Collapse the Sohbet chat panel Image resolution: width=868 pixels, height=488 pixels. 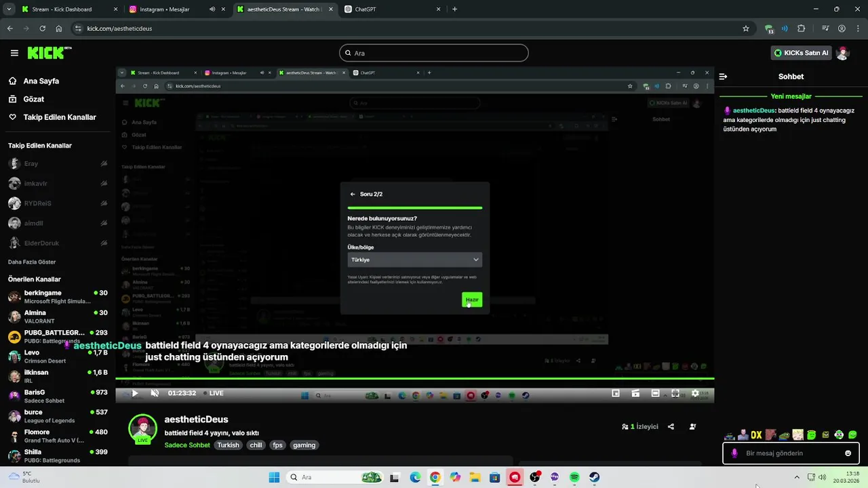tap(723, 77)
